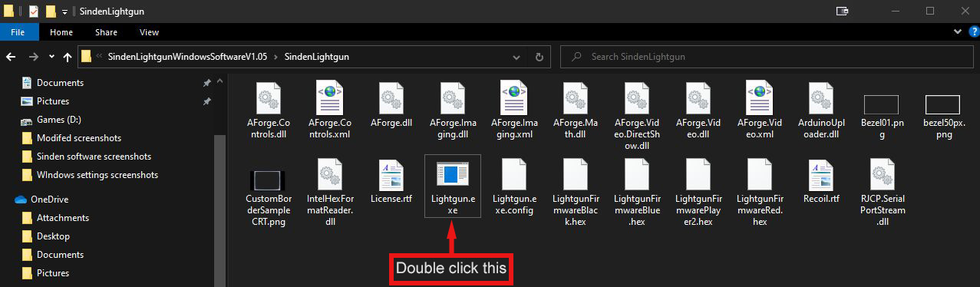Refresh the current folder view
Viewport: 980px width, 287px height.
[x=540, y=57]
